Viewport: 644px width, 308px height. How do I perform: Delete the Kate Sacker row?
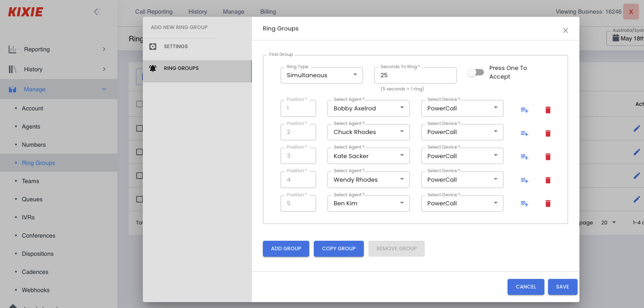click(x=548, y=157)
